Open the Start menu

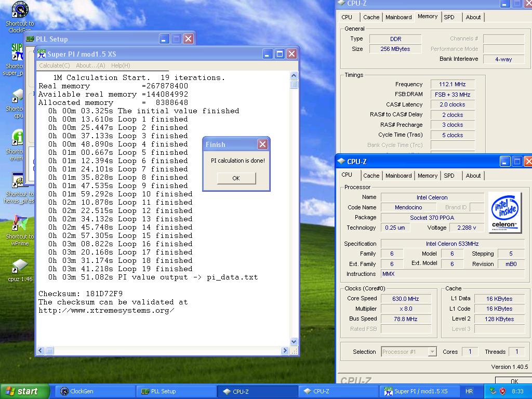click(24, 391)
